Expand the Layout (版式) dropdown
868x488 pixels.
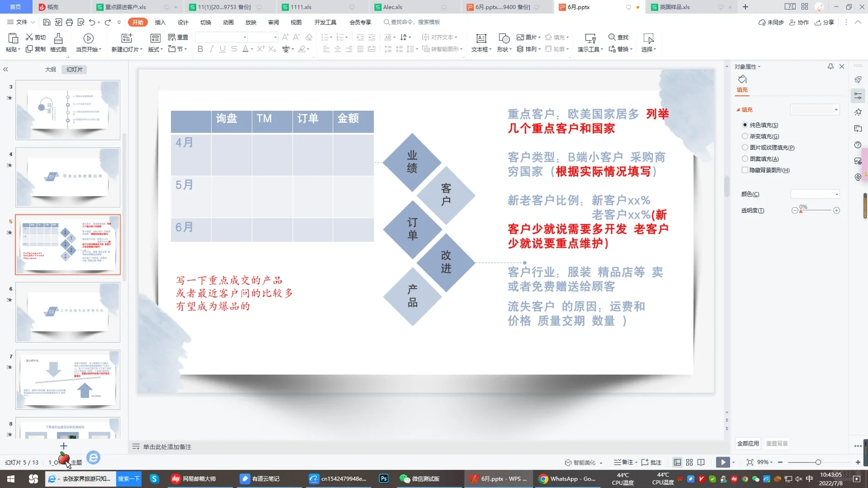[x=155, y=49]
